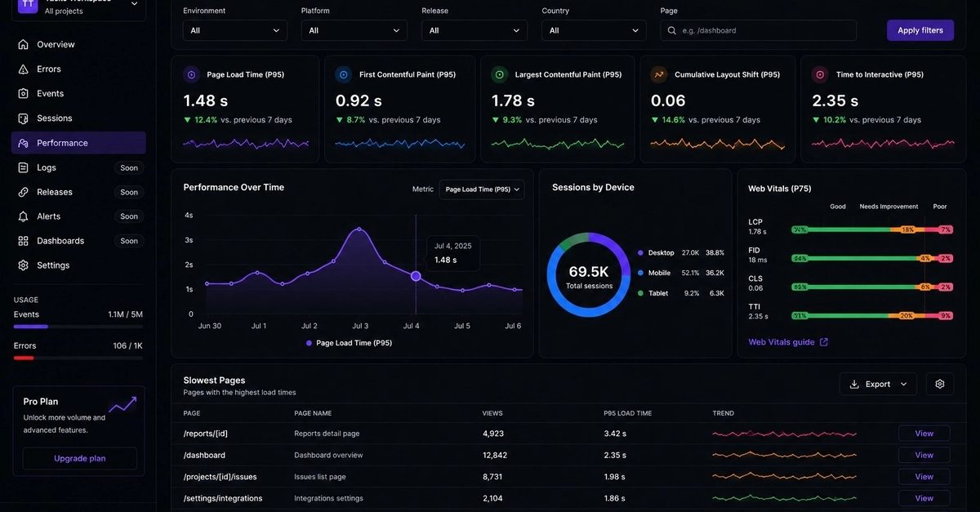Open Settings from the sidebar
The height and width of the screenshot is (512, 980).
[x=78, y=265]
